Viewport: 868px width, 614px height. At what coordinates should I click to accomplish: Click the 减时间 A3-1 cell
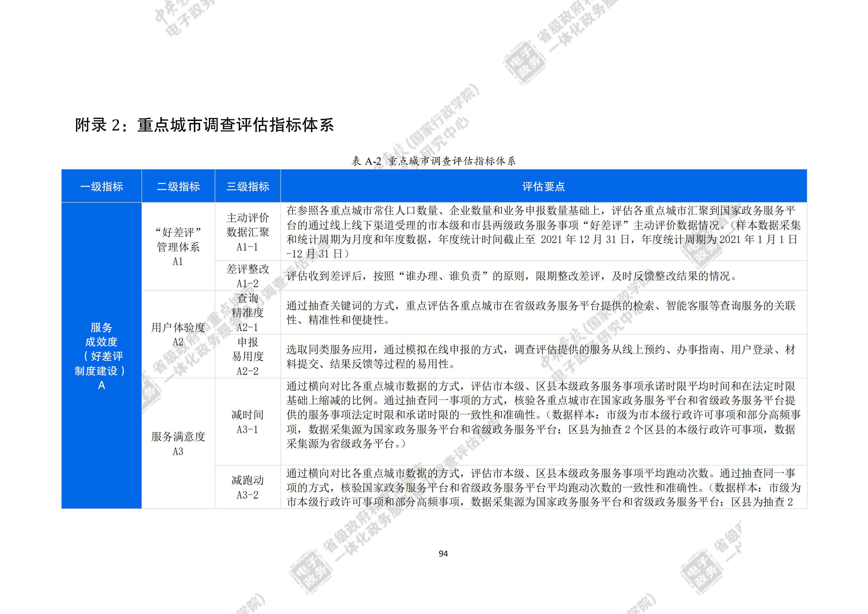coord(248,422)
